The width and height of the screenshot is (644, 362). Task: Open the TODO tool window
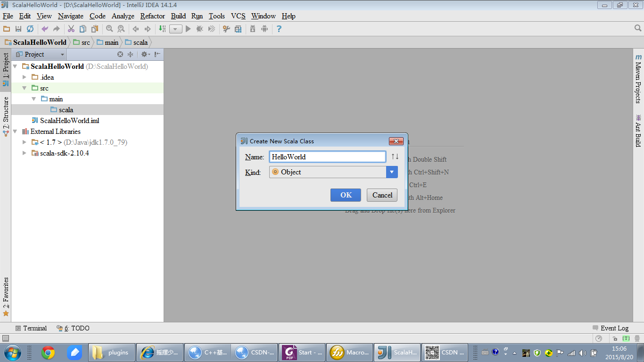click(73, 328)
